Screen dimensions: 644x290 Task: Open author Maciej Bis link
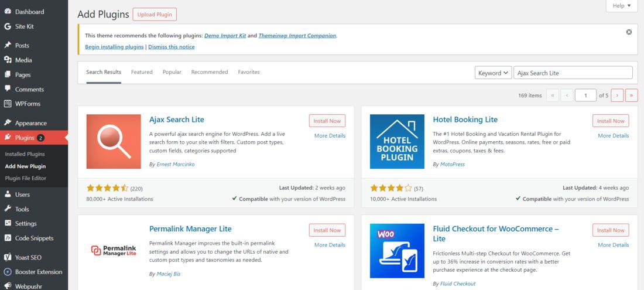pyautogui.click(x=169, y=274)
